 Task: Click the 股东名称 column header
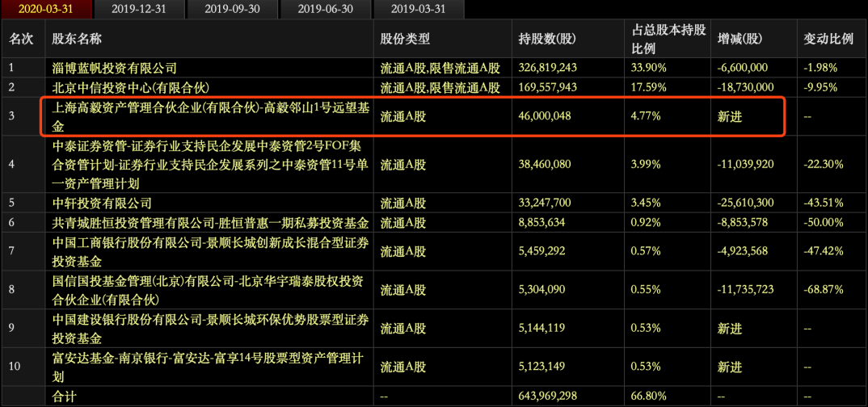coord(76,39)
